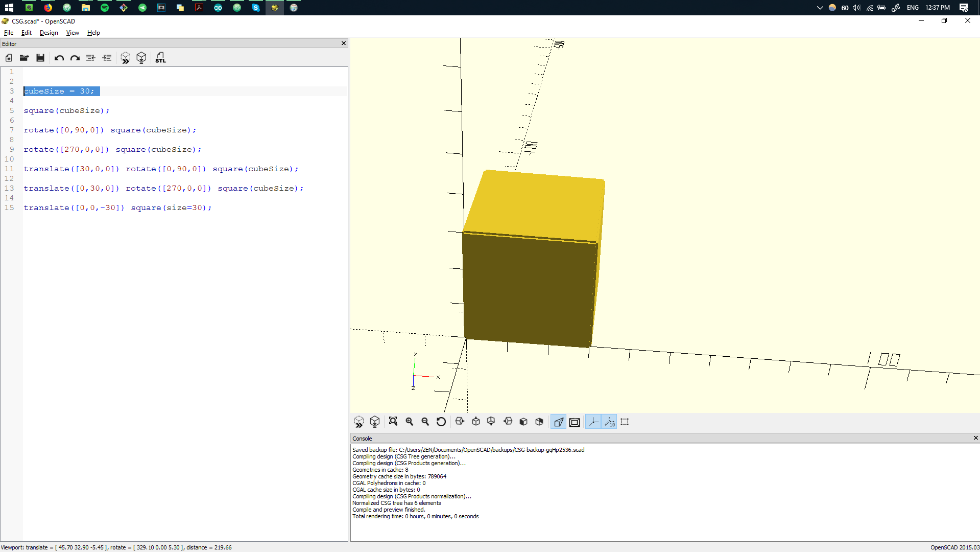The height and width of the screenshot is (552, 980).
Task: Toggle perspective projection
Action: tap(559, 422)
